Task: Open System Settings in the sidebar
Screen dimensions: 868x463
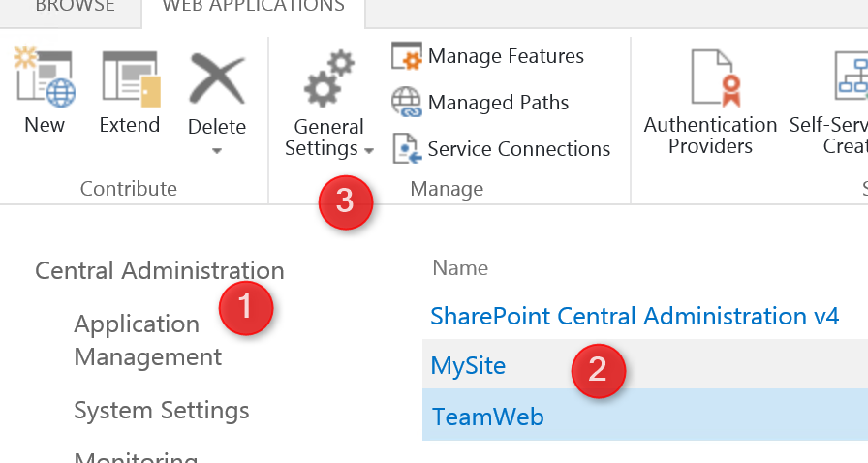Action: pos(162,411)
